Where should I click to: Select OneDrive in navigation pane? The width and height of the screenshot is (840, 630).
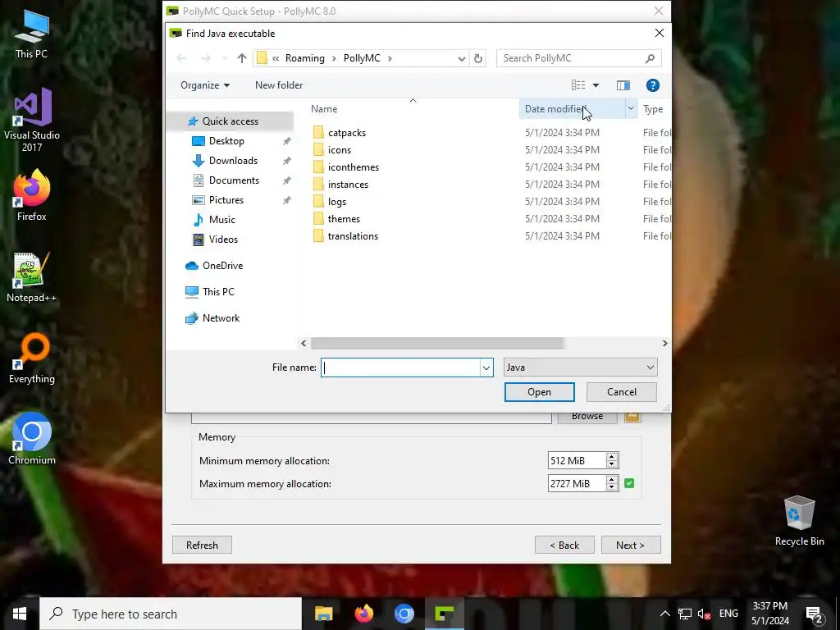[222, 266]
